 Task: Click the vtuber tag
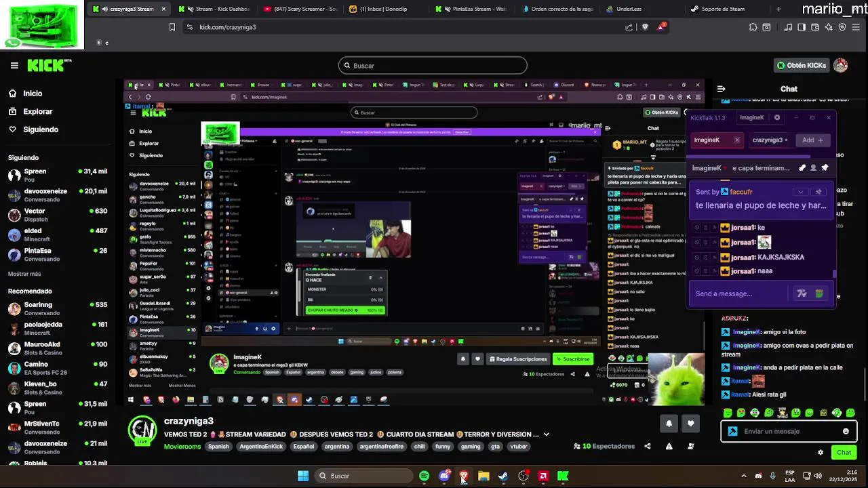click(519, 447)
